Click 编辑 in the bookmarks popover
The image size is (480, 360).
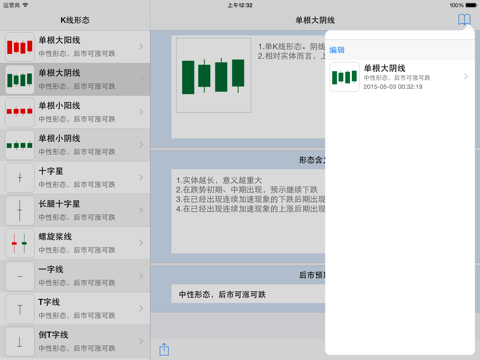pos(337,50)
